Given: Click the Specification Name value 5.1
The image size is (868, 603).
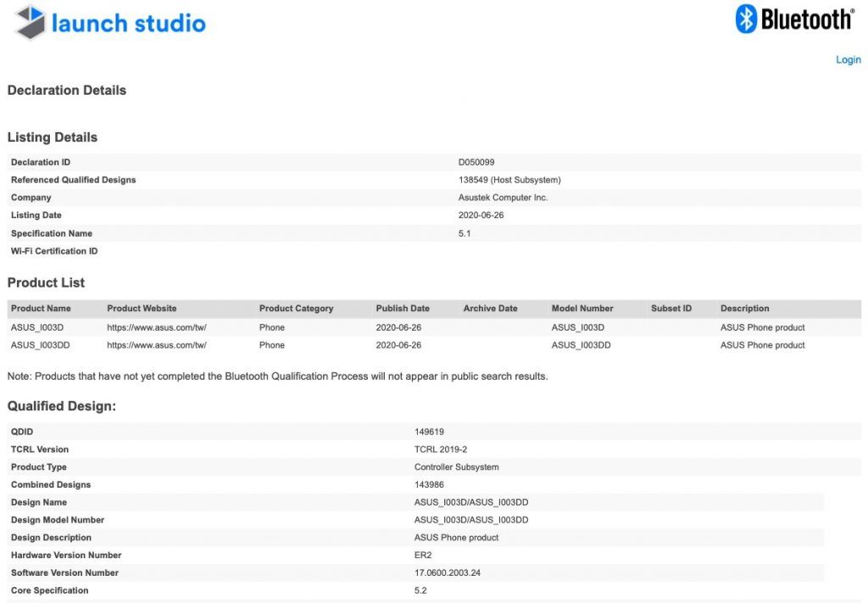Looking at the screenshot, I should [x=465, y=234].
